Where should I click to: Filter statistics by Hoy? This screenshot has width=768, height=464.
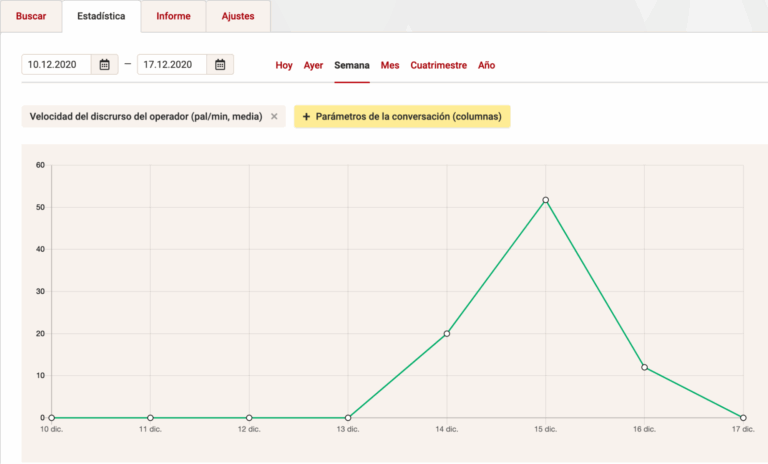pos(284,65)
